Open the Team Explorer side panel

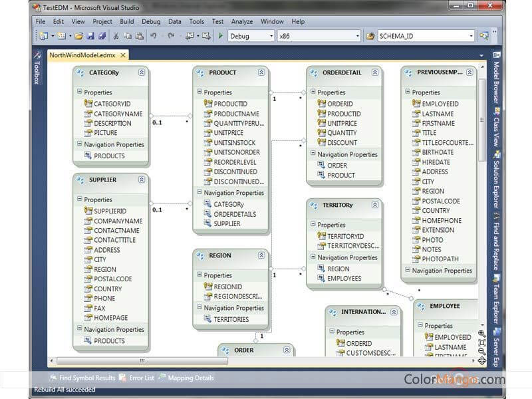[x=496, y=299]
